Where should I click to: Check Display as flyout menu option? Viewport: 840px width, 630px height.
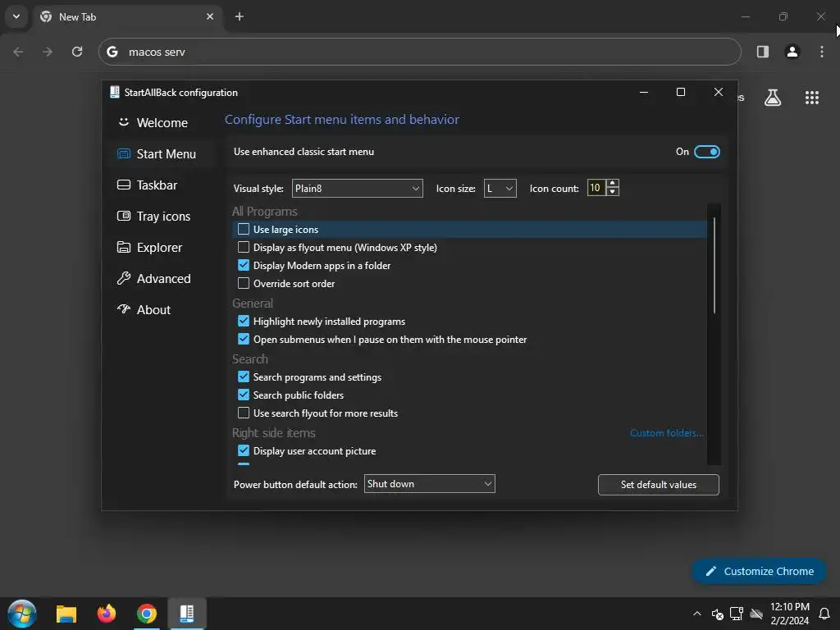coord(243,247)
